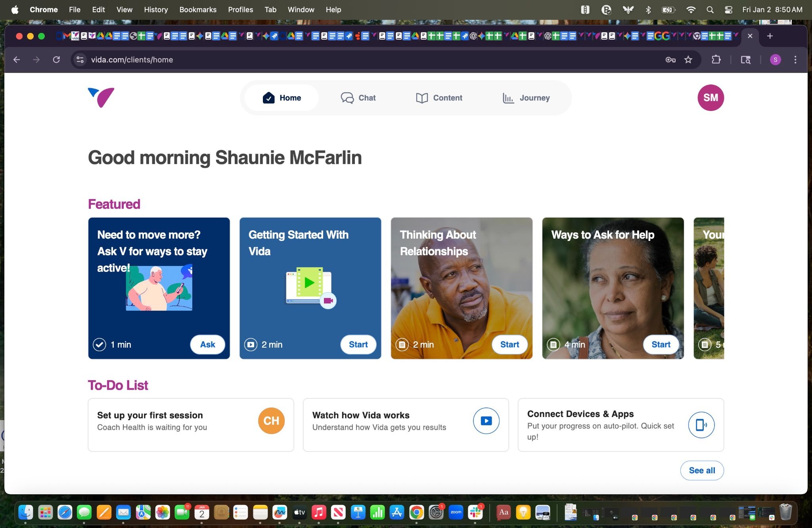
Task: Open the Chrome three-dot menu
Action: point(795,60)
